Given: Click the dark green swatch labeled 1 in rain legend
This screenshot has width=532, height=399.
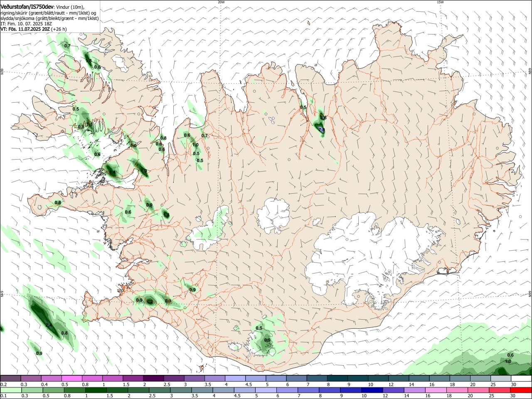Looking at the screenshot, I should pyautogui.click(x=96, y=390).
